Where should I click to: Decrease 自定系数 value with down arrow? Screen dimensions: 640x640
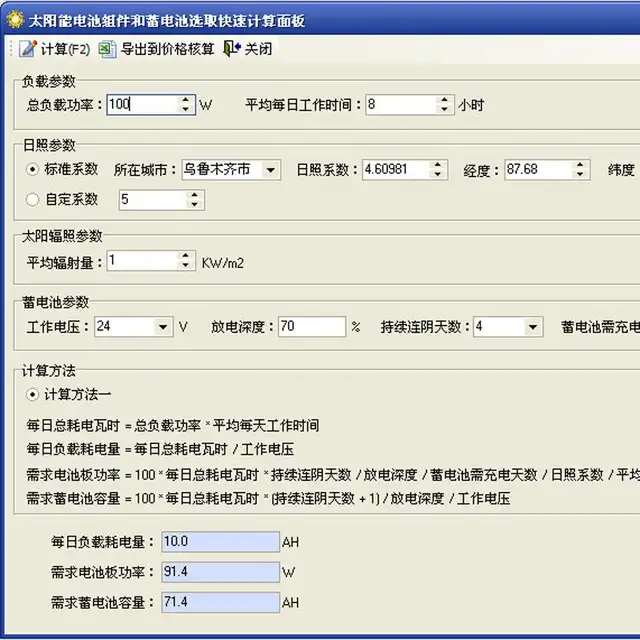click(x=195, y=204)
